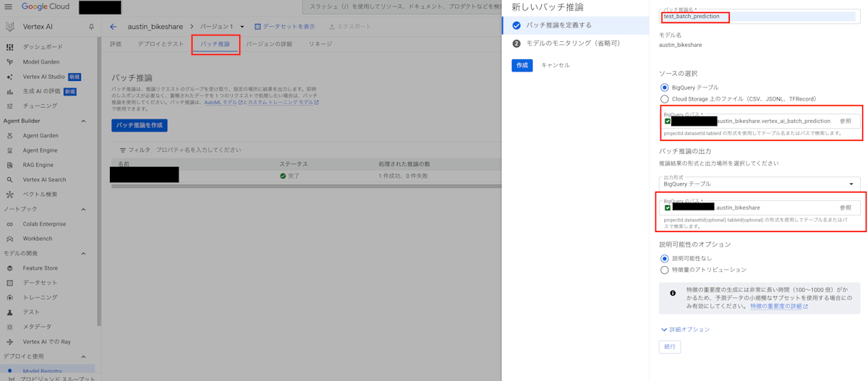868x381 pixels.
Task: Switch to the リネージ tab
Action: coord(320,44)
